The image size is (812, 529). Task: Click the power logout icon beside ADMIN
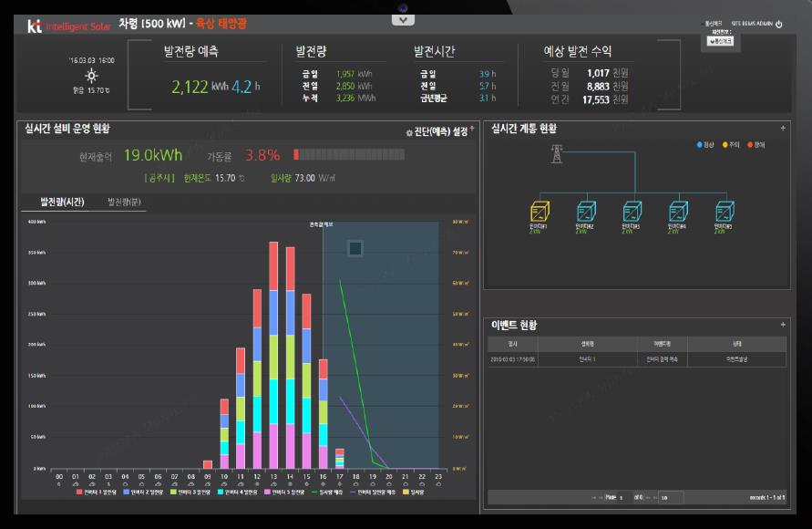point(779,24)
